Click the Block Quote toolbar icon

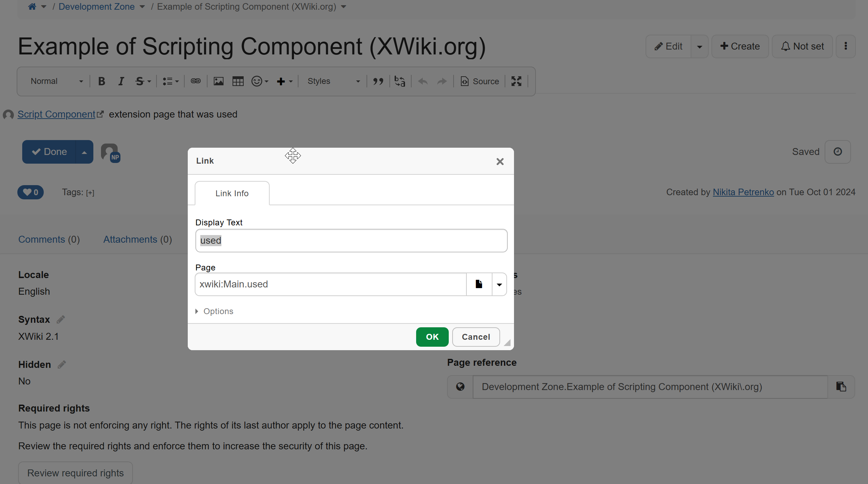[x=378, y=81]
